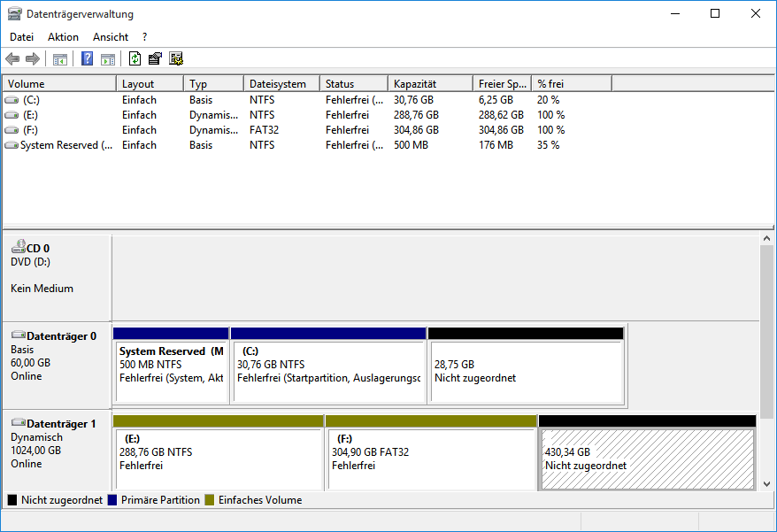Click the 1024,00 GB size label of Datenträger 1

[35, 451]
